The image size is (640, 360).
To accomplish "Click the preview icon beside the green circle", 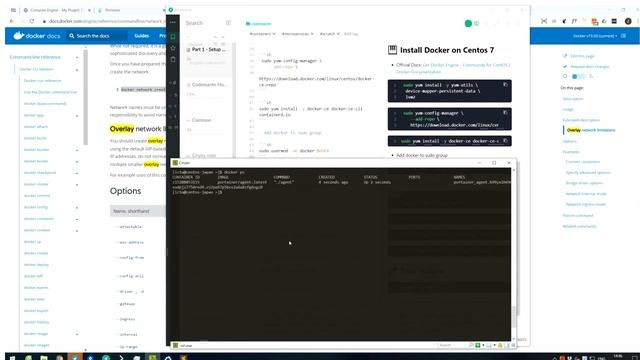I will [476, 24].
